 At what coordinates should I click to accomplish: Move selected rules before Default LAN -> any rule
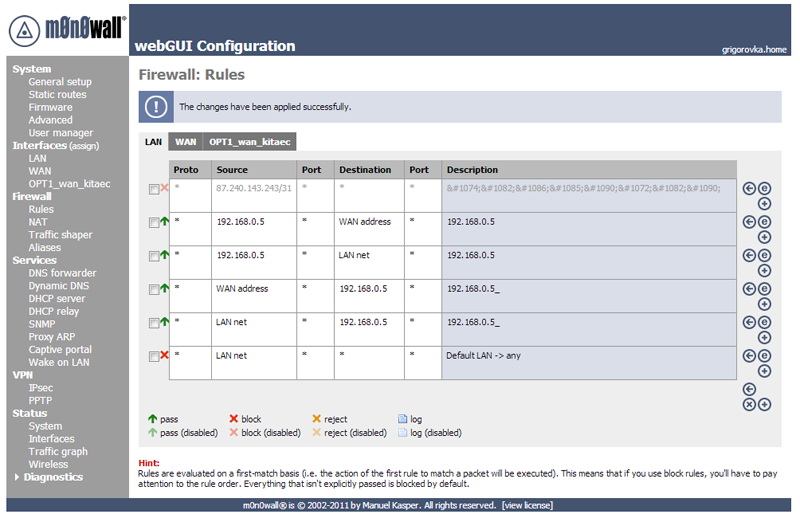click(748, 356)
